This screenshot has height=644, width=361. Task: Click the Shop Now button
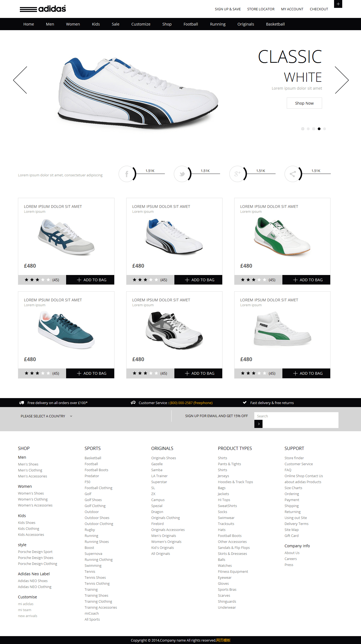304,103
